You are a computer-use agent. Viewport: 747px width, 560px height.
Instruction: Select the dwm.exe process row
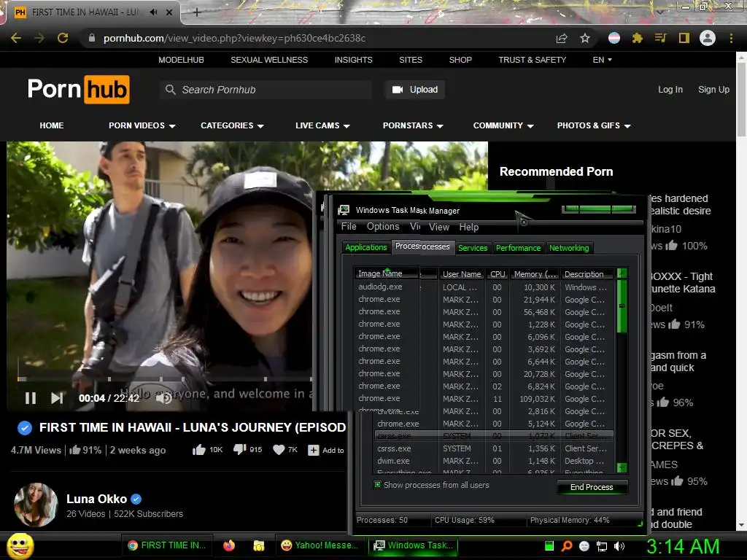493,461
